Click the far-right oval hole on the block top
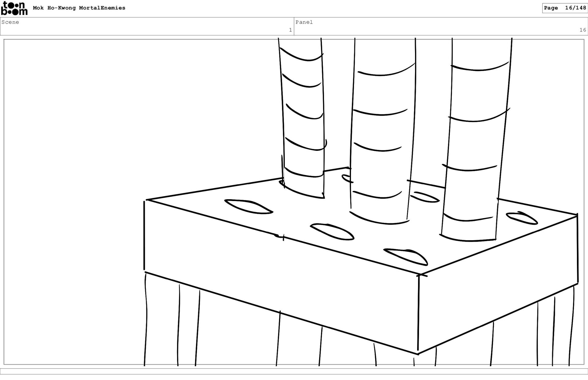Screen dimensions: 588x380 [x=521, y=218]
